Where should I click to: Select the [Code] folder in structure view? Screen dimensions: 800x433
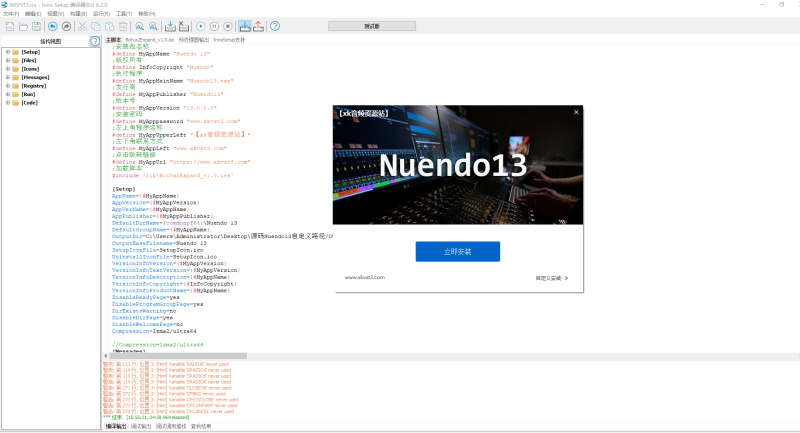[x=25, y=103]
